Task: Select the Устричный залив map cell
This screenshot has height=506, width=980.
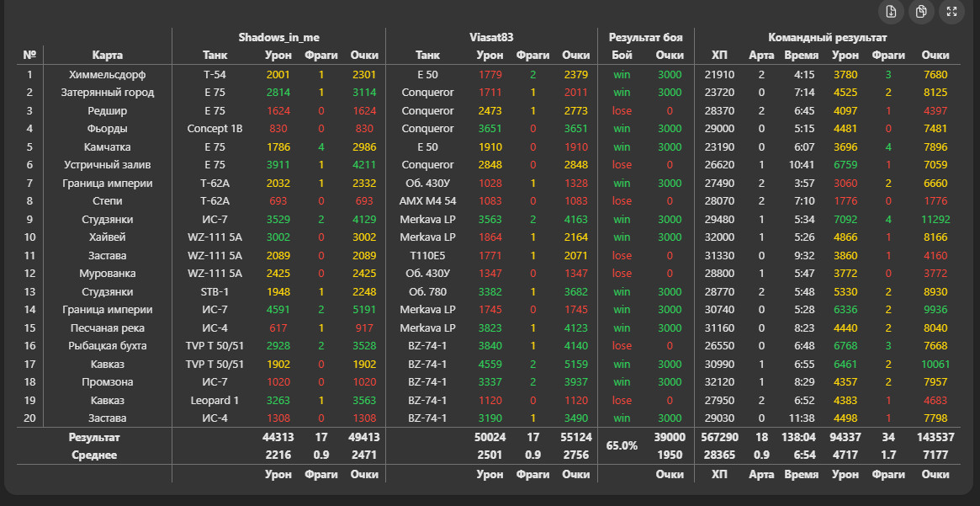Action: tap(108, 165)
